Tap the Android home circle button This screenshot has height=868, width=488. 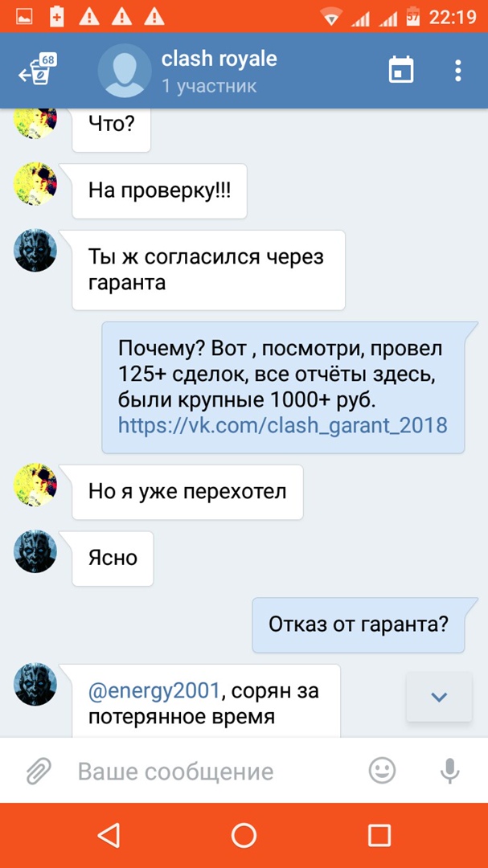tap(244, 835)
